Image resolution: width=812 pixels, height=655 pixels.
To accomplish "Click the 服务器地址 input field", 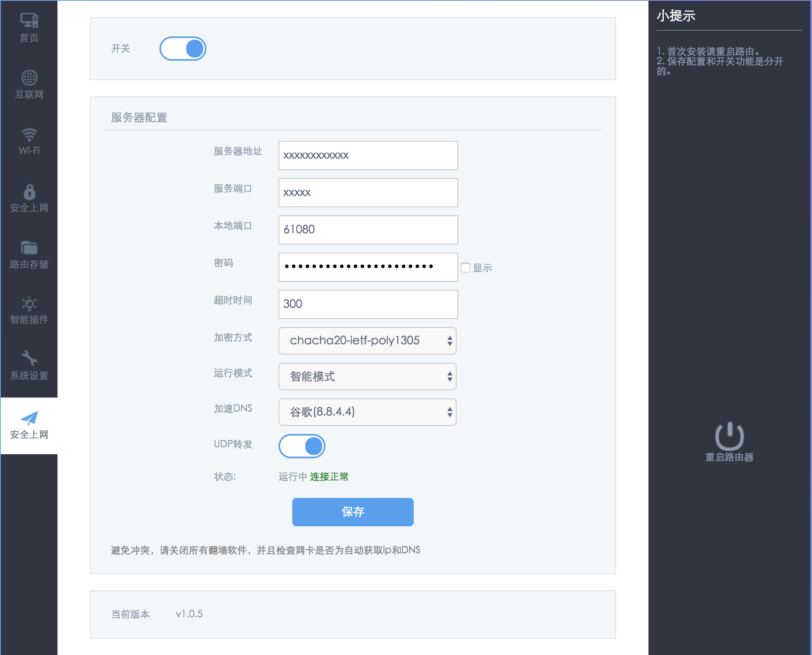I will pos(368,155).
